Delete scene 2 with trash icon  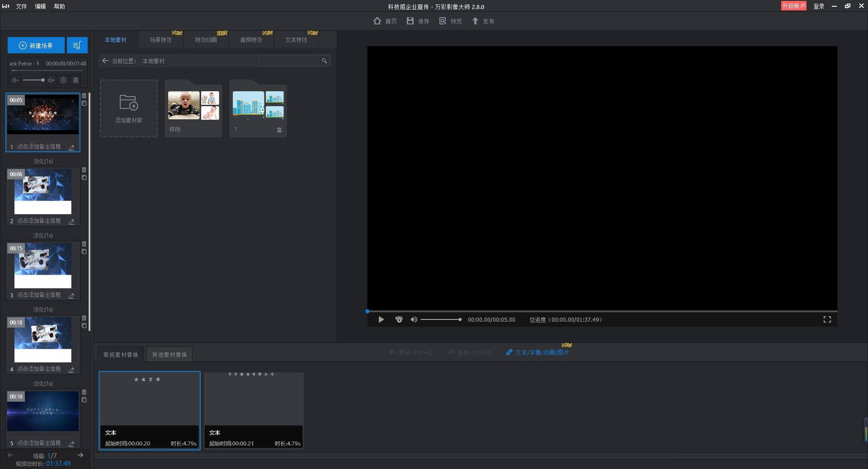[x=84, y=170]
